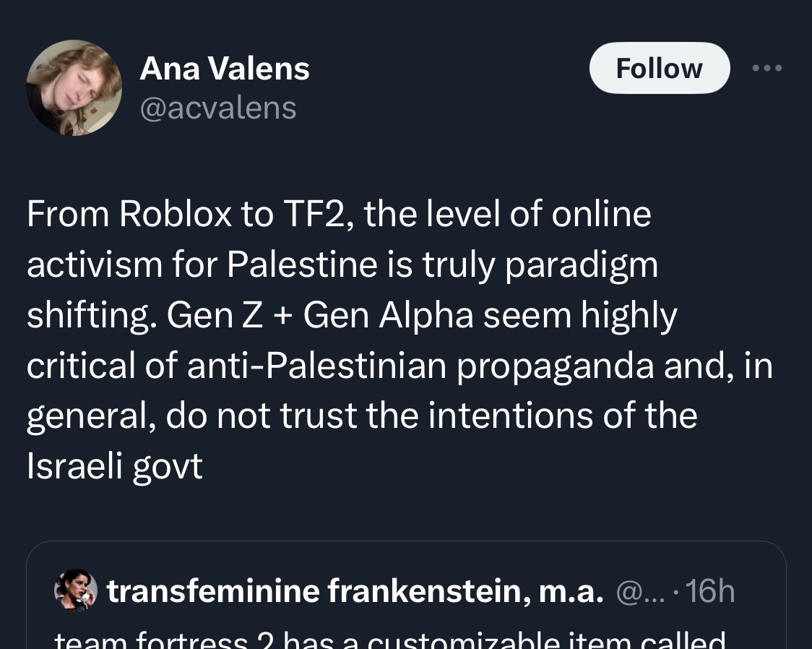Click the three-dot more options icon
The height and width of the screenshot is (649, 812).
(x=766, y=68)
